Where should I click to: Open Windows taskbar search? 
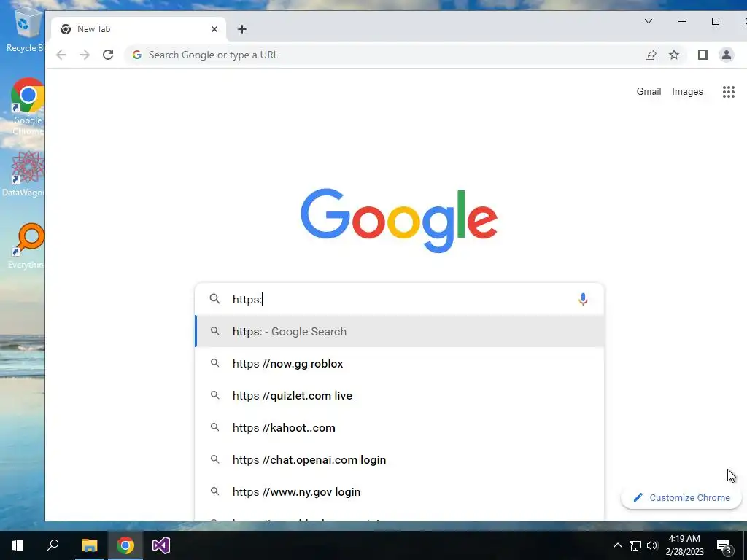point(53,545)
